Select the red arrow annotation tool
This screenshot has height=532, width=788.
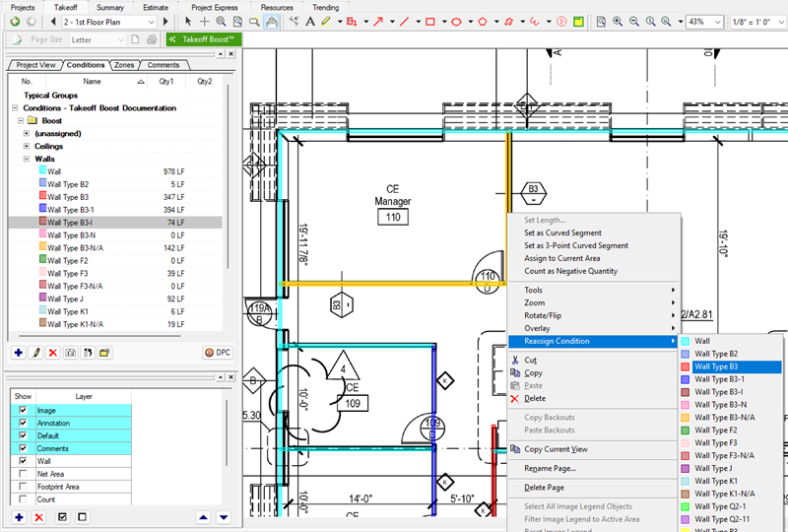click(378, 22)
